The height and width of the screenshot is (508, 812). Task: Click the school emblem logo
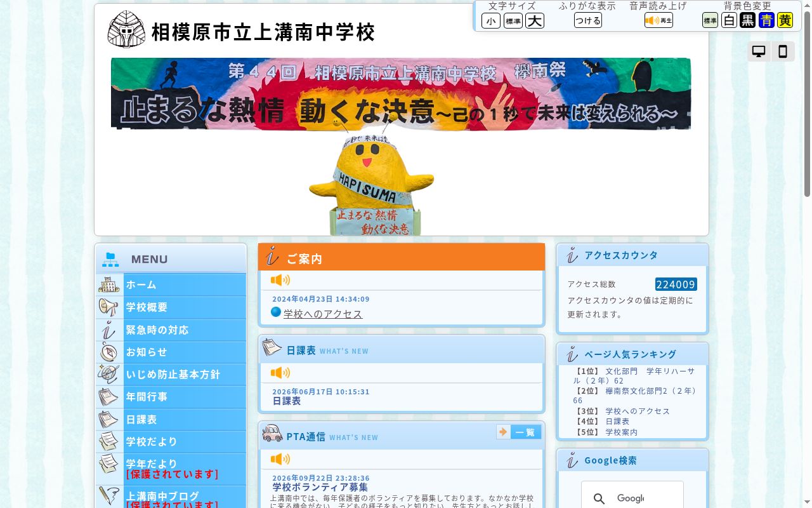(x=126, y=29)
